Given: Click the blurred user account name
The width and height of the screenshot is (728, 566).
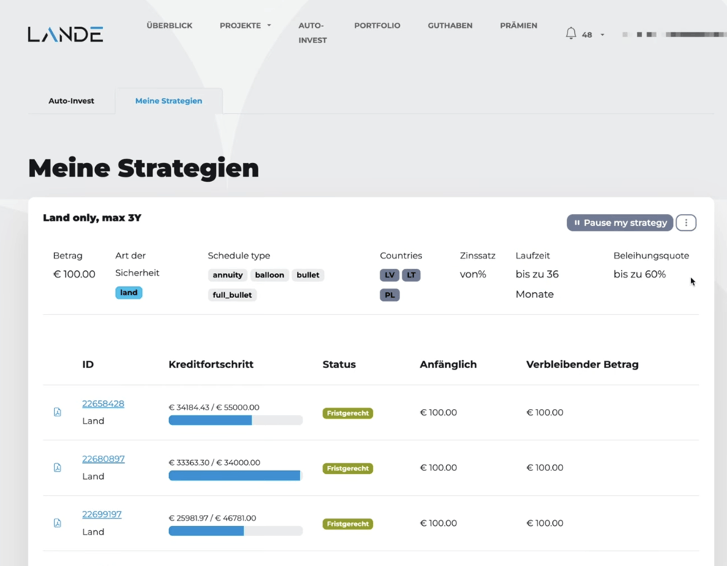Looking at the screenshot, I should point(673,34).
